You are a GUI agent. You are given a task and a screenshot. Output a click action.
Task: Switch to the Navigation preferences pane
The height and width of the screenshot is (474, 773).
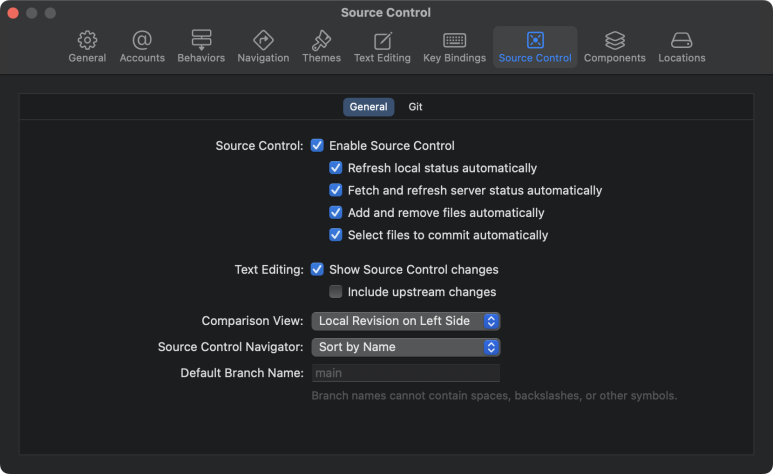(x=263, y=47)
